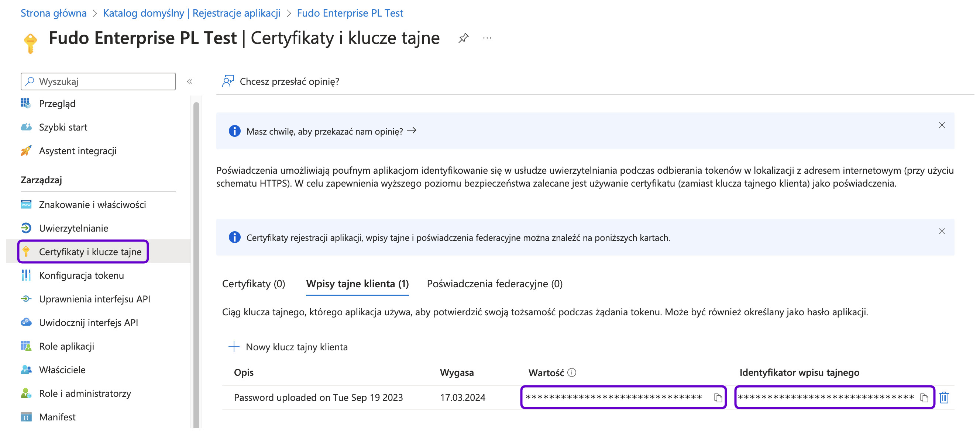Click the Strona główna breadcrumb
The image size is (980, 437).
[x=53, y=13]
